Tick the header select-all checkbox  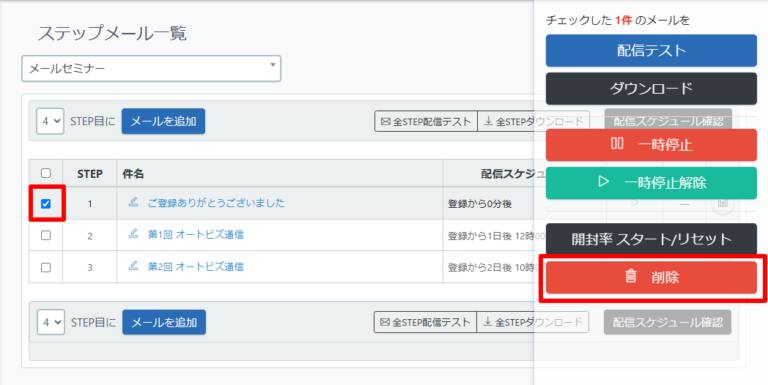(x=46, y=173)
